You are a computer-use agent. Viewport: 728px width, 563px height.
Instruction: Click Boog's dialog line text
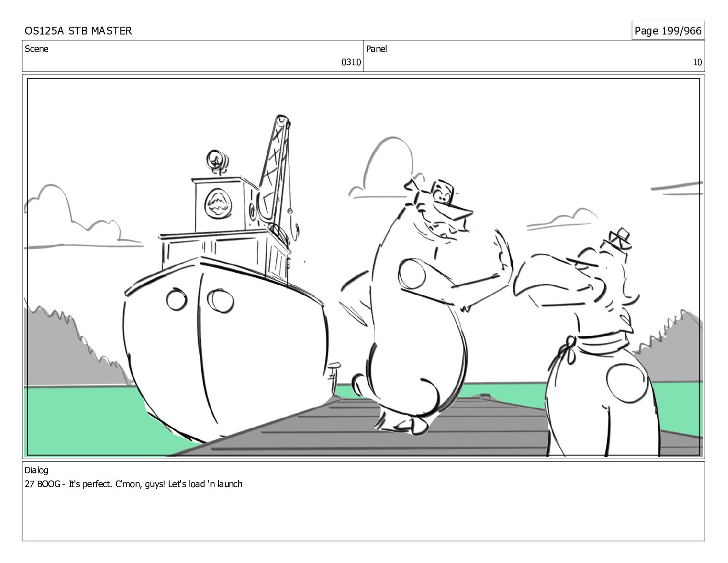click(133, 484)
